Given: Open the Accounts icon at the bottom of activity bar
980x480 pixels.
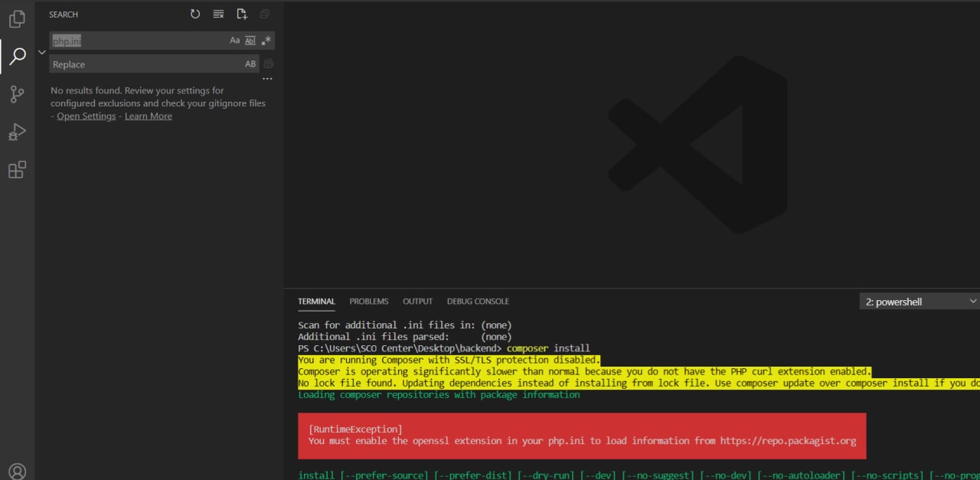Looking at the screenshot, I should [x=17, y=472].
